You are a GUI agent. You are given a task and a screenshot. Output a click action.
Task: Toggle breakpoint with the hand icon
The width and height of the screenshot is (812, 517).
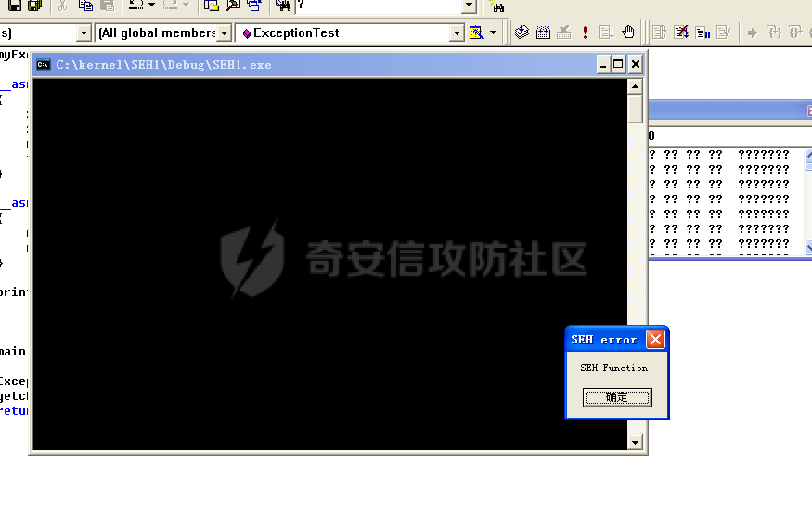tap(628, 32)
